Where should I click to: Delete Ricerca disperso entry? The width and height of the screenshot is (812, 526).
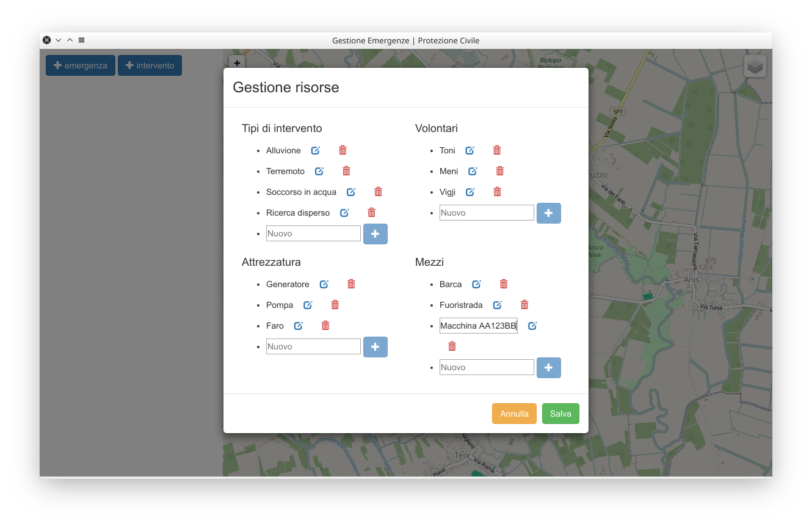pyautogui.click(x=371, y=213)
